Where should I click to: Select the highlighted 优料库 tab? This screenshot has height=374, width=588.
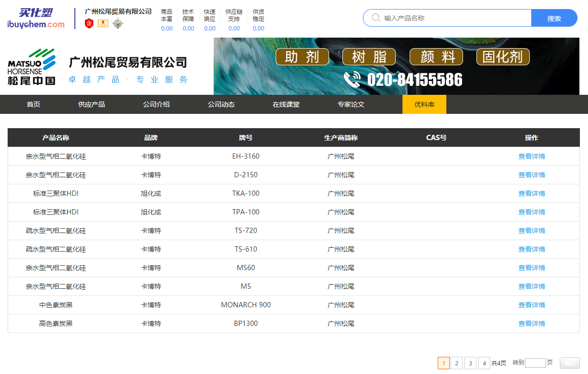[424, 104]
